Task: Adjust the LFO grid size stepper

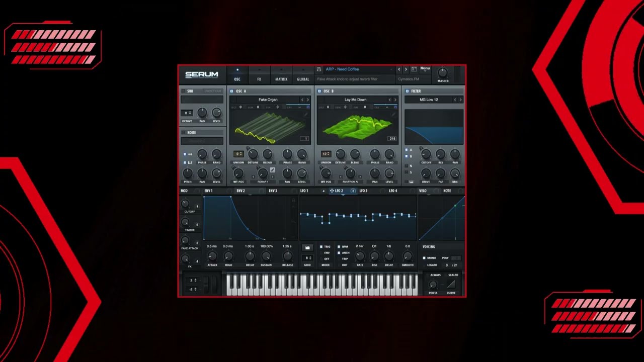Action: [307, 258]
